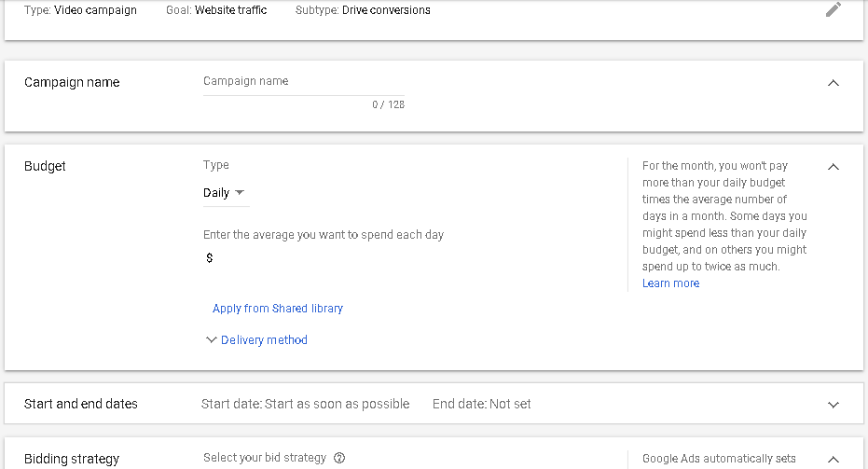Screen dimensions: 868x469
Task: Click the chevron beside Delivery method
Action: [x=211, y=340]
